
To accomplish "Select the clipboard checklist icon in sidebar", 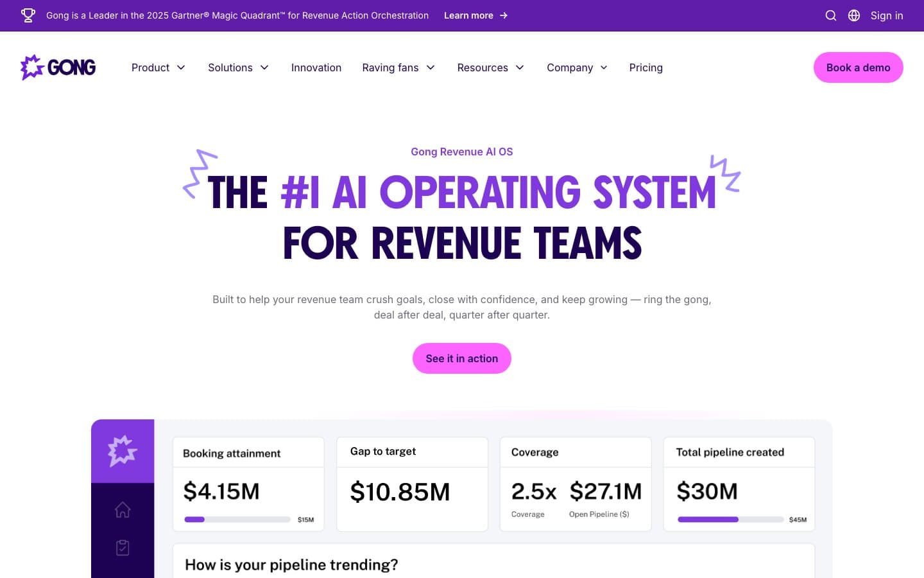I will 123,547.
